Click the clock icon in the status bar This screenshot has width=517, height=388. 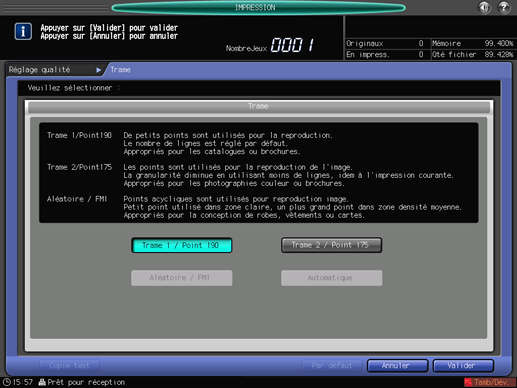(7, 382)
